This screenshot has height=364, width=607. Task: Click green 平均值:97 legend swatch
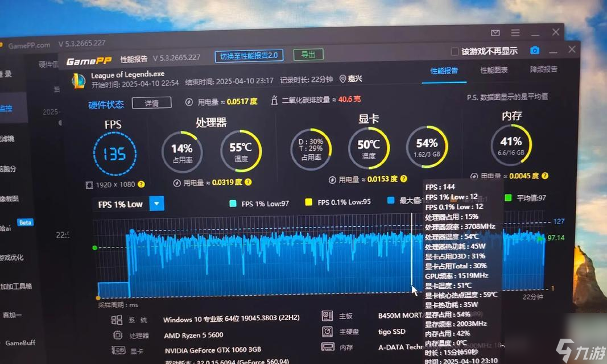(x=508, y=198)
